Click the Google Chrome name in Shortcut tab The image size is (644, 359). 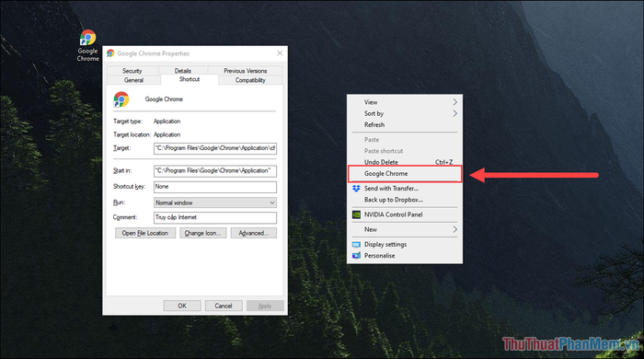pos(164,99)
